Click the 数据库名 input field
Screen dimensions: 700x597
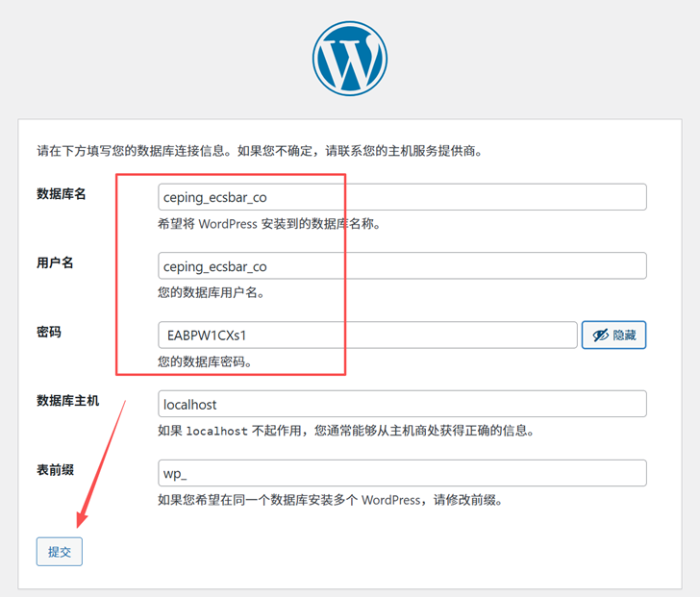click(x=402, y=197)
